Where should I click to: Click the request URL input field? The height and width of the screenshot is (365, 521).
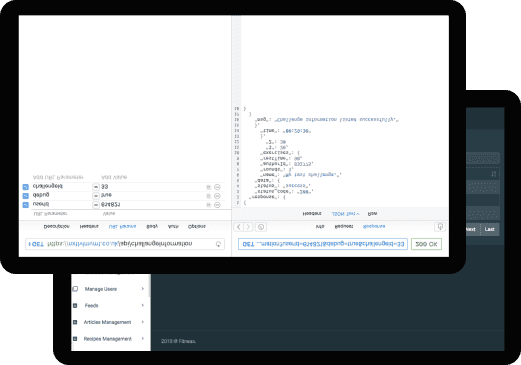click(x=125, y=244)
